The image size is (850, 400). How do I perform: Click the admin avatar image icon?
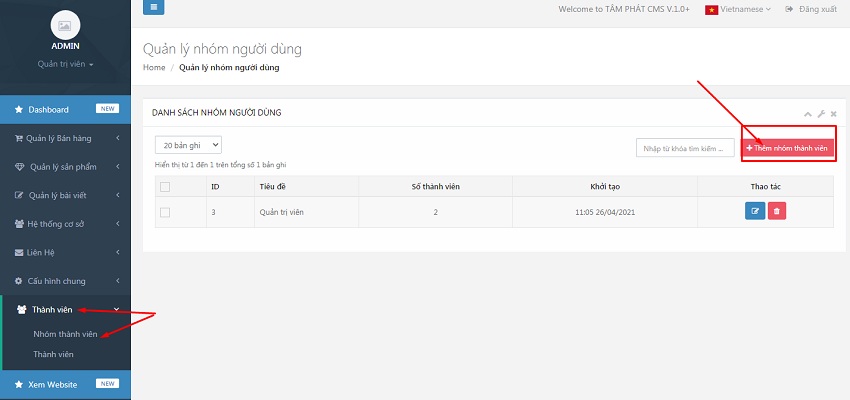click(x=65, y=25)
